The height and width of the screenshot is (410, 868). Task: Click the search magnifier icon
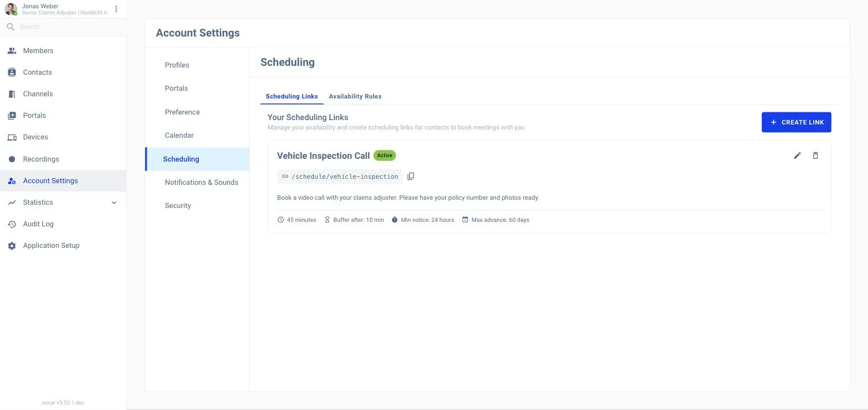coord(11,27)
